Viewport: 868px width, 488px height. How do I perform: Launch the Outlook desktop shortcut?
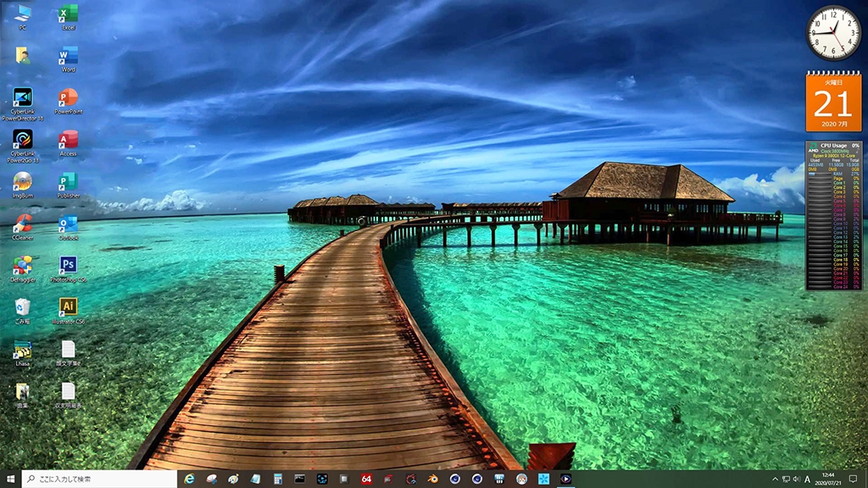tap(68, 227)
